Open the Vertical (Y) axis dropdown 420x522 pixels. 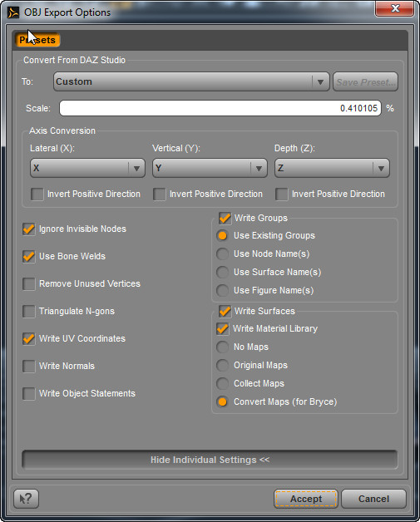pyautogui.click(x=210, y=168)
